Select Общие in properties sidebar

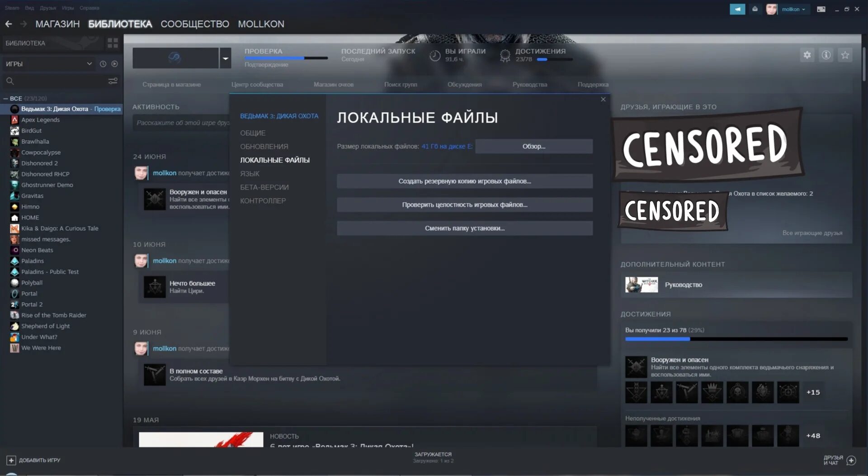pyautogui.click(x=253, y=133)
